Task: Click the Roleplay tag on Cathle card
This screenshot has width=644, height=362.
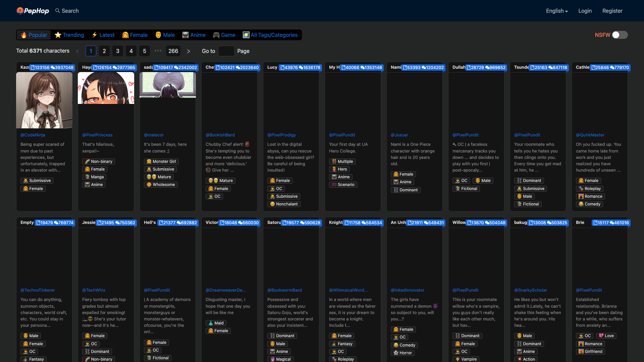Action: click(590, 189)
